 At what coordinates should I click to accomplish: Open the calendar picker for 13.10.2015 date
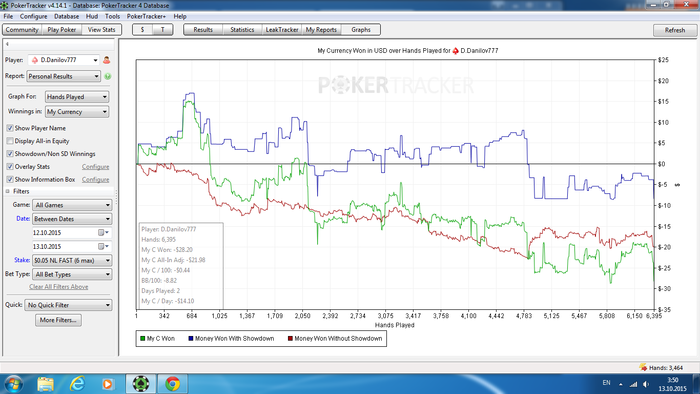(103, 246)
